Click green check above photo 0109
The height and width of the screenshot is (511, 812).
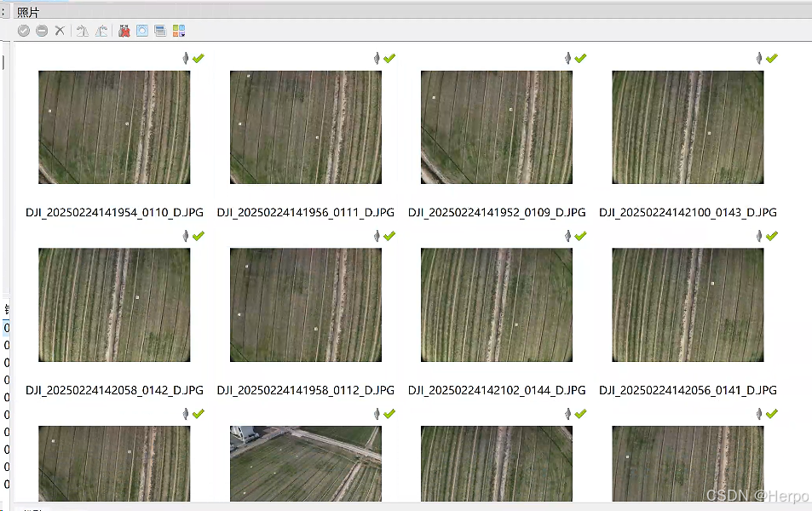coord(580,59)
